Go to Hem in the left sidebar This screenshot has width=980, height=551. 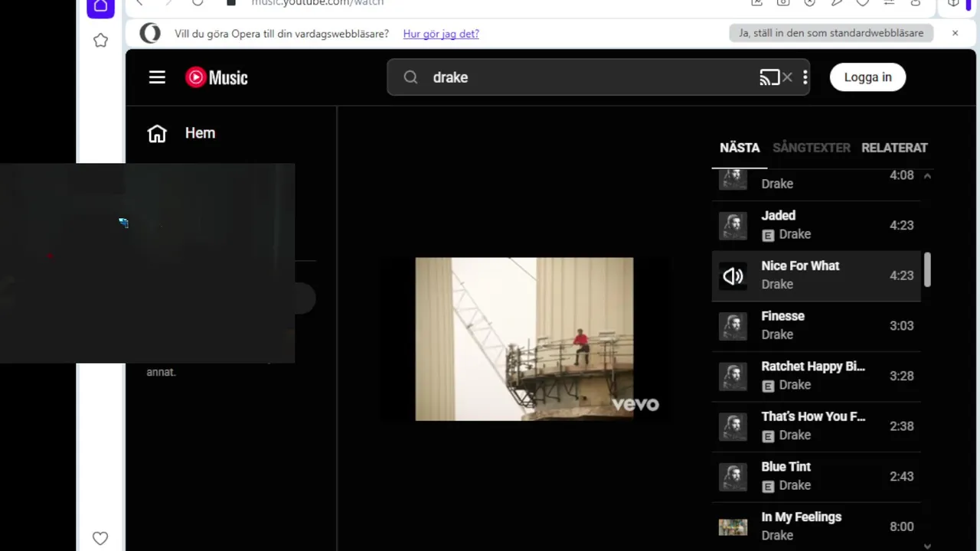(x=181, y=133)
